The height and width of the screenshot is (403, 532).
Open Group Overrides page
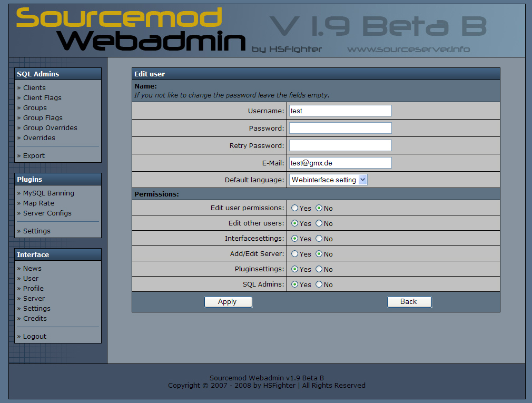click(50, 127)
